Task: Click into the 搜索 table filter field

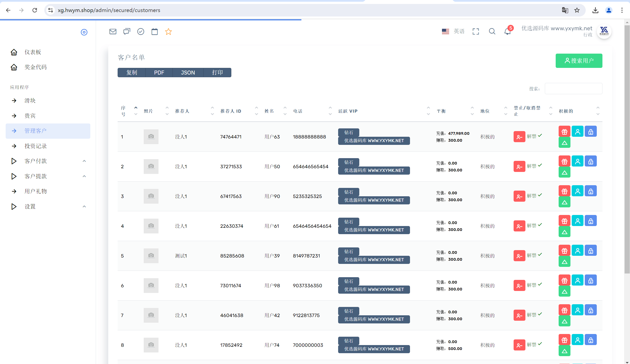Action: pyautogui.click(x=573, y=89)
